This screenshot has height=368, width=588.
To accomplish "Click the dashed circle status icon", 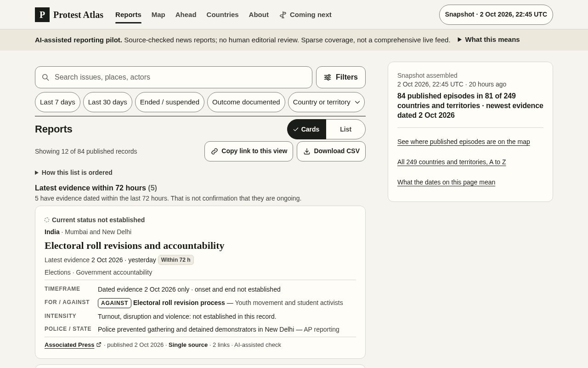I will 47,220.
